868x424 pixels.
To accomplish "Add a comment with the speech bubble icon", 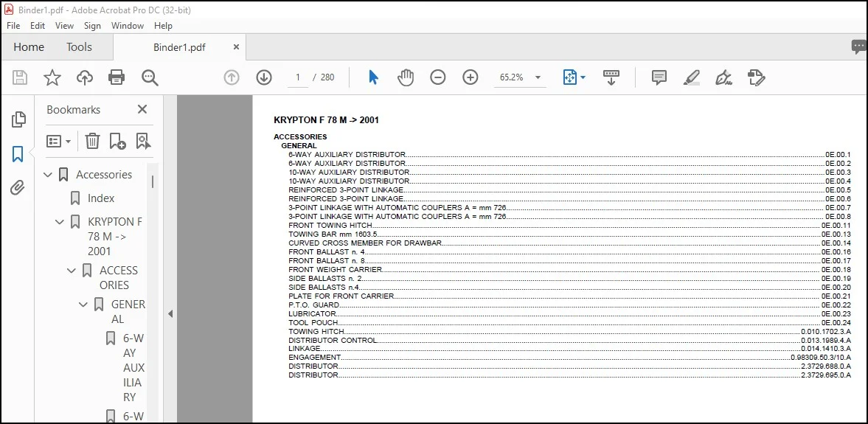I will click(659, 77).
